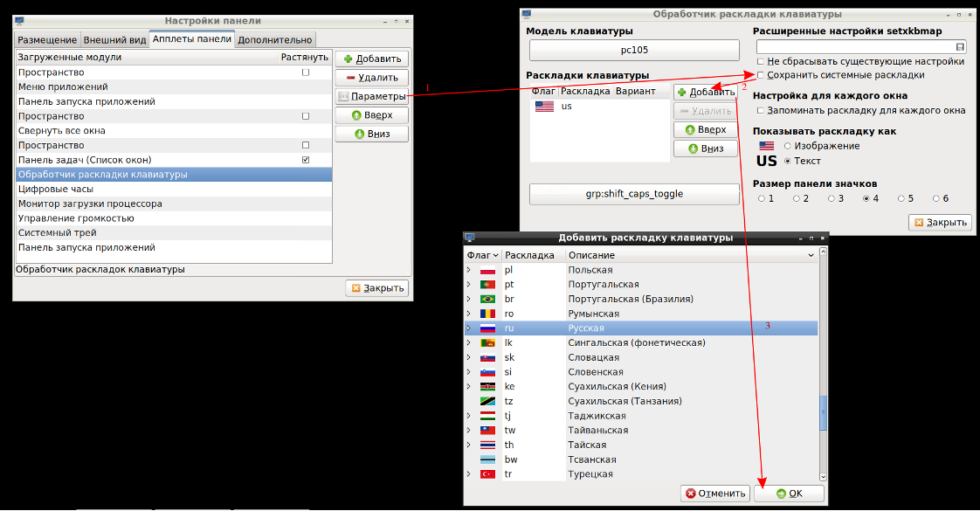Open Параметры for the selected applet
Screen dimensions: 980x511
click(372, 96)
